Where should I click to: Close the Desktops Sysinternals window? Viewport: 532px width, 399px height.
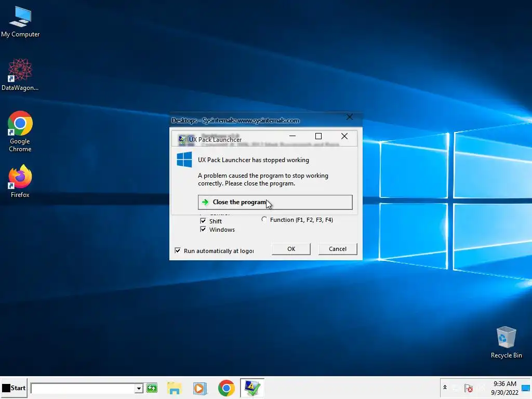pos(350,117)
